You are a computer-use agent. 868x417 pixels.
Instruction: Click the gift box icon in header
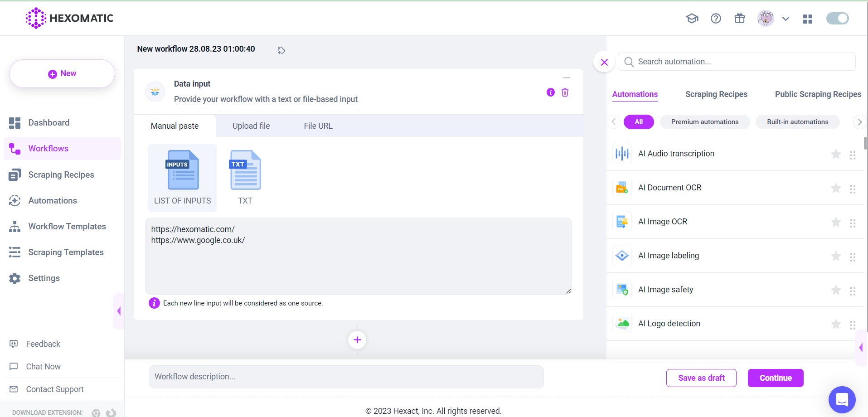(x=739, y=19)
